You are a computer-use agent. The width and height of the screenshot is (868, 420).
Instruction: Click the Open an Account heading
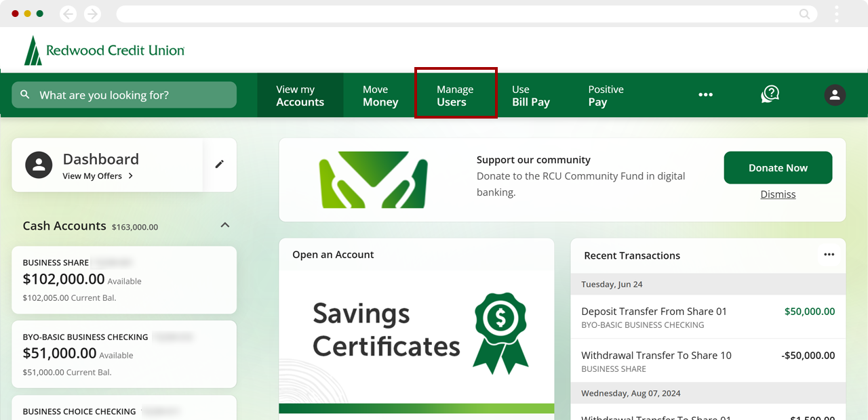333,255
